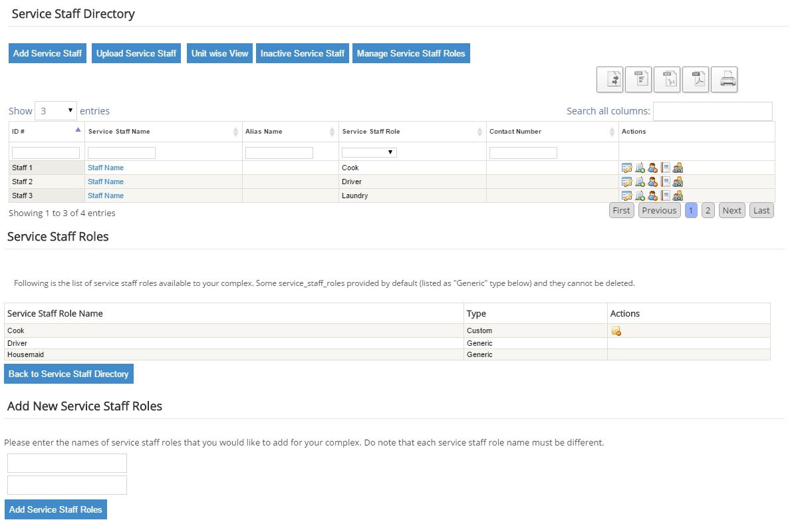This screenshot has width=798, height=532.
Task: Click the copy/export arrows icon button
Action: coord(610,80)
